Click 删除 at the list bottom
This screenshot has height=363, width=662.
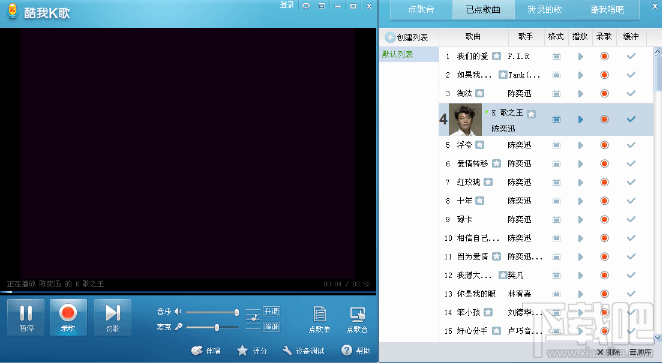(x=609, y=352)
